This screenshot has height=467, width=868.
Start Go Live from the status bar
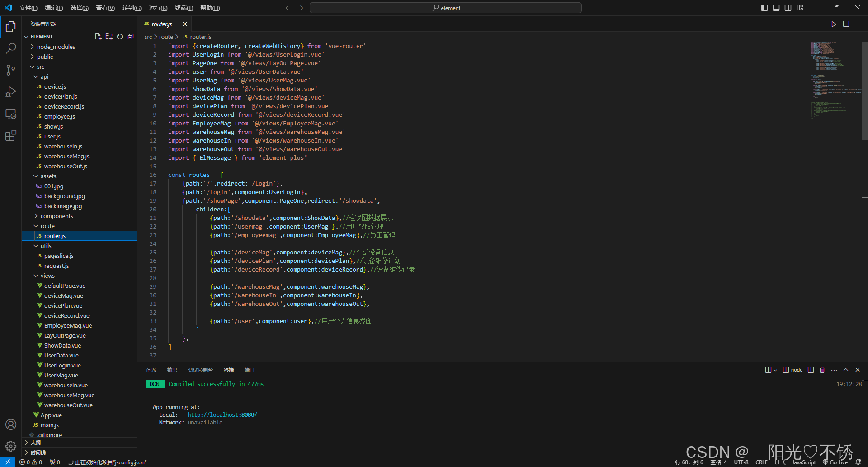coord(834,462)
